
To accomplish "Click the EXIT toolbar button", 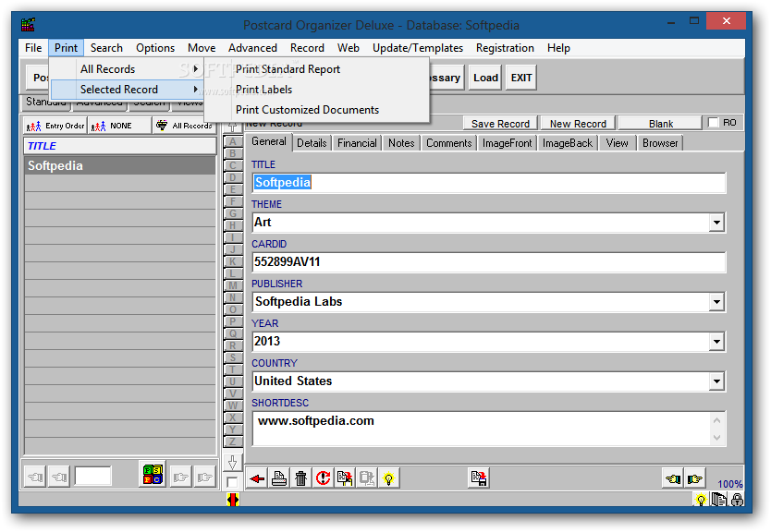I will pos(521,78).
